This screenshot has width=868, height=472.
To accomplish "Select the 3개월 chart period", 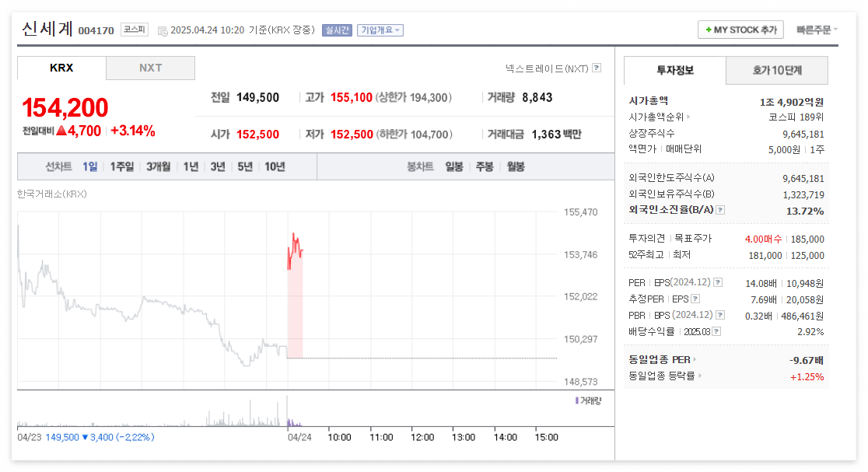I will coord(156,166).
